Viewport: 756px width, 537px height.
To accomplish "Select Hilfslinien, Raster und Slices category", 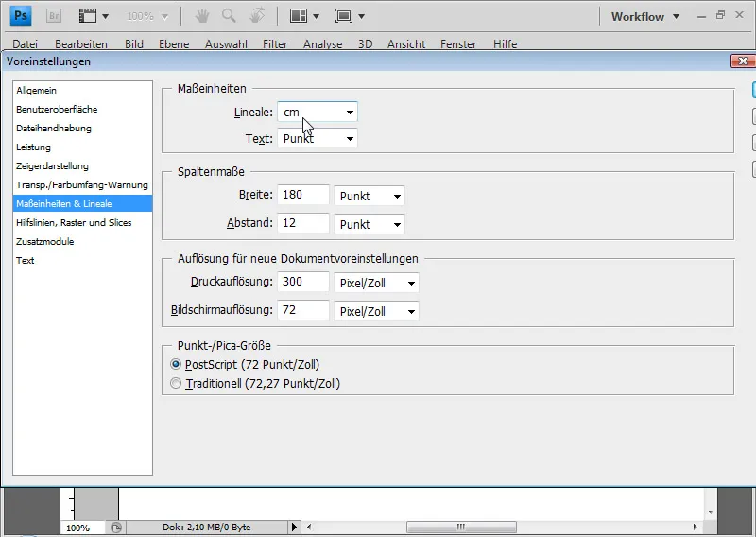I will point(82,222).
